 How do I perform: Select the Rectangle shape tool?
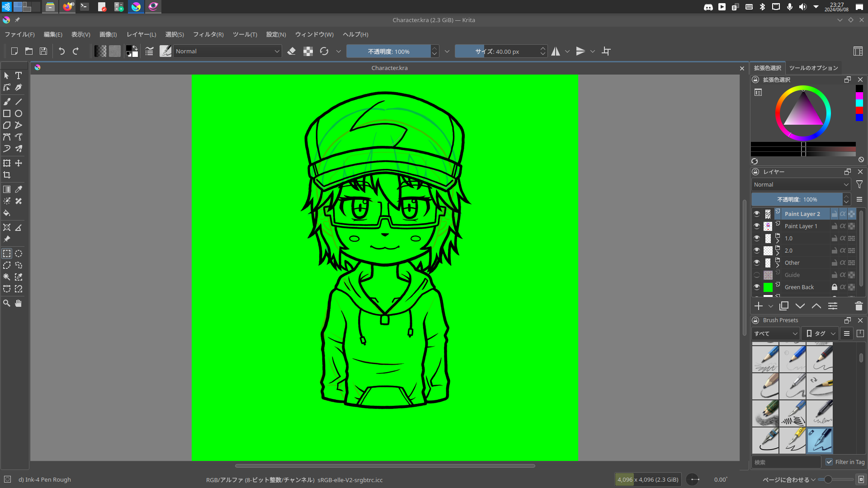pyautogui.click(x=7, y=113)
